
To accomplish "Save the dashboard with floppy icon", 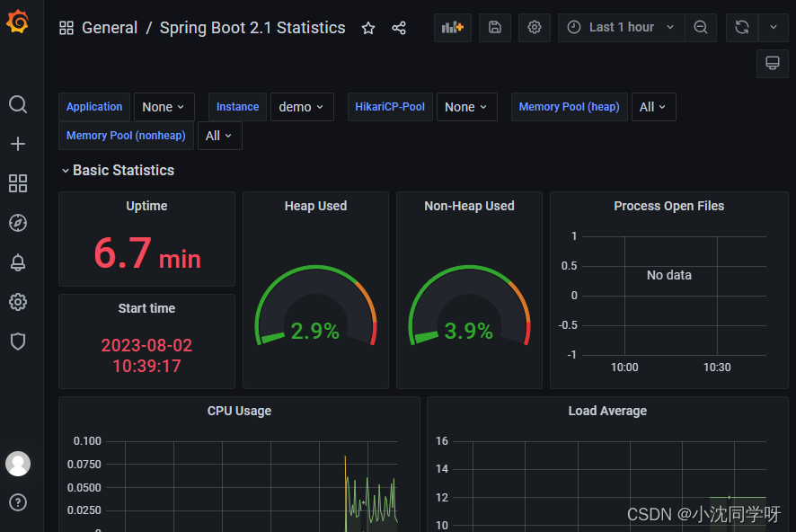I will pyautogui.click(x=495, y=28).
